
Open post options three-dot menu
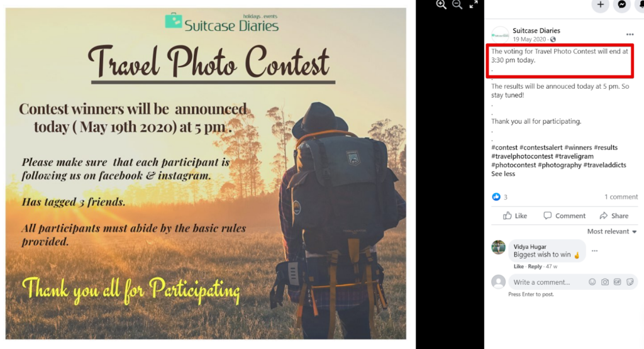[630, 35]
